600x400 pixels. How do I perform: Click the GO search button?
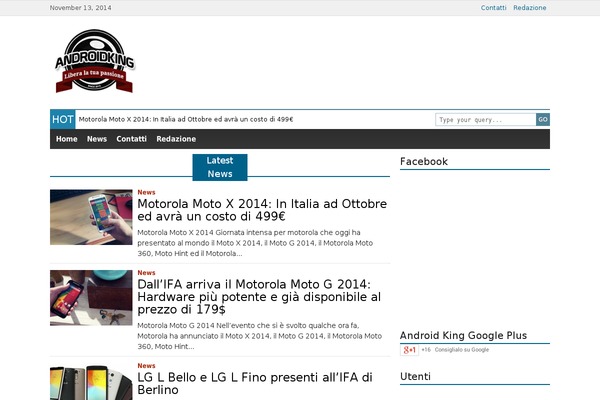pyautogui.click(x=543, y=120)
